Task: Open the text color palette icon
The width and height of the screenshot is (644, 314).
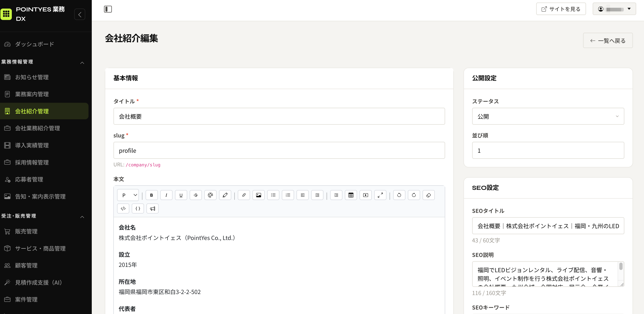Action: click(210, 195)
